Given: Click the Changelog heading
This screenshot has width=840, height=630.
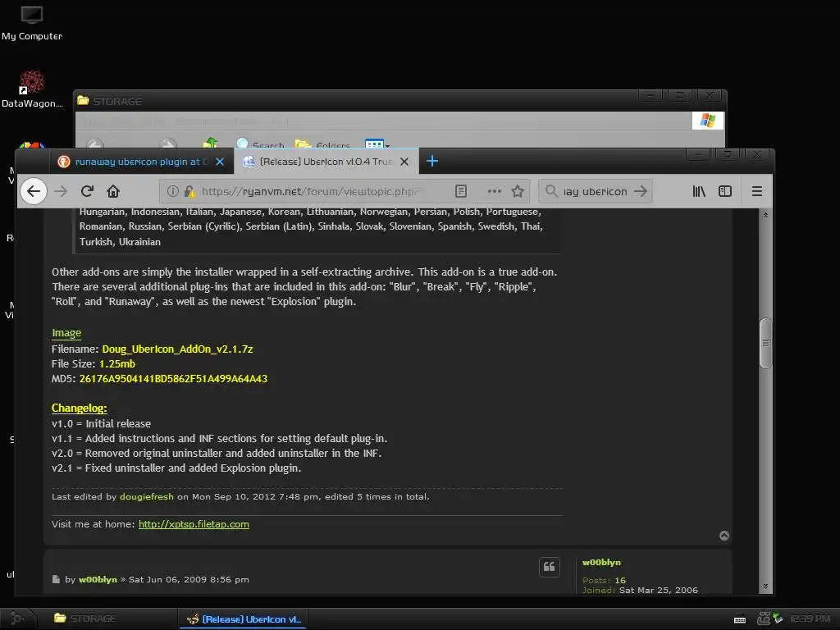Looking at the screenshot, I should [80, 409].
